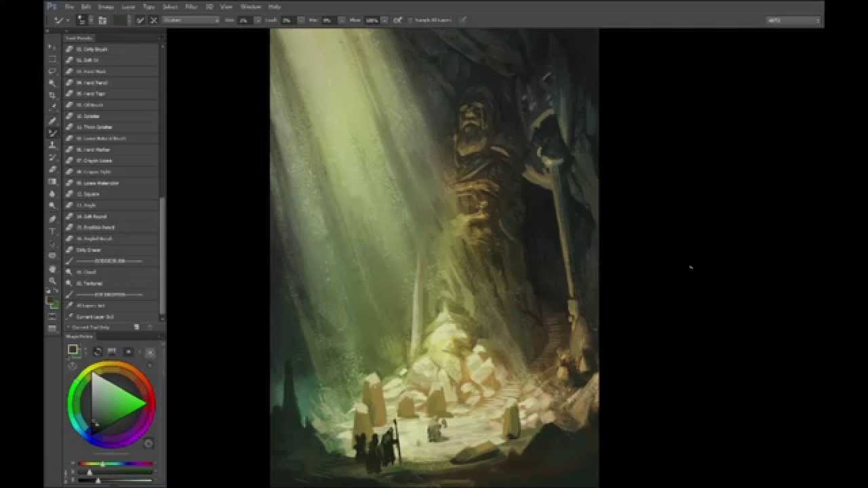The height and width of the screenshot is (488, 868).
Task: Select the Crop tool
Action: (x=52, y=95)
